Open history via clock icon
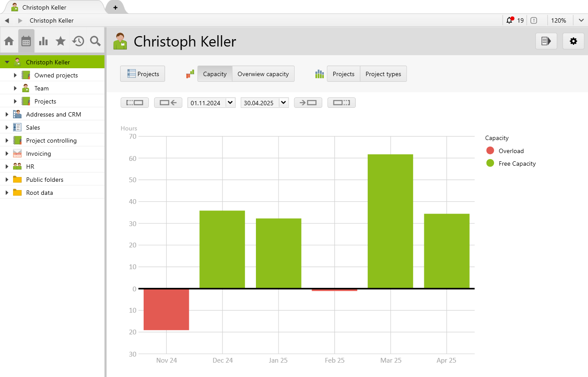 [x=78, y=41]
